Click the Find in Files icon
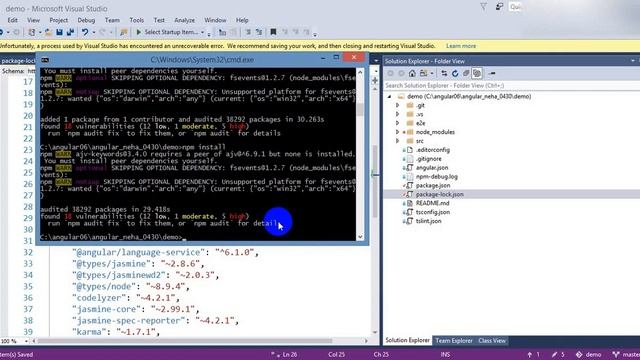 click(124, 32)
